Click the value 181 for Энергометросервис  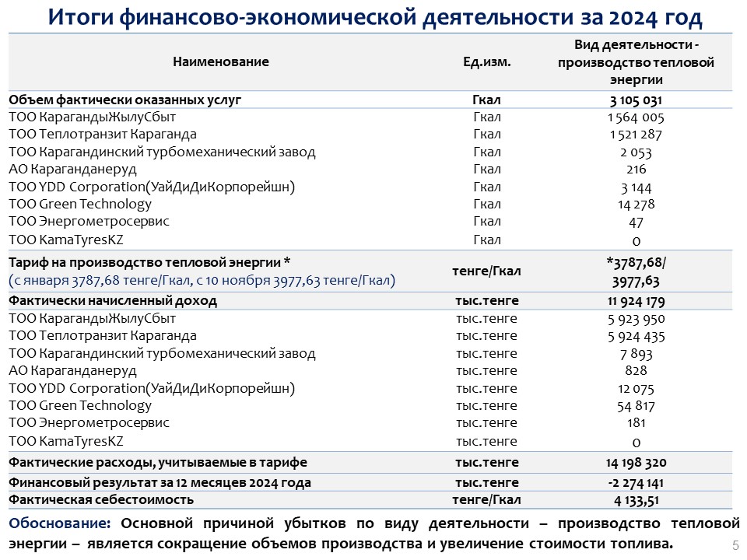pyautogui.click(x=636, y=423)
